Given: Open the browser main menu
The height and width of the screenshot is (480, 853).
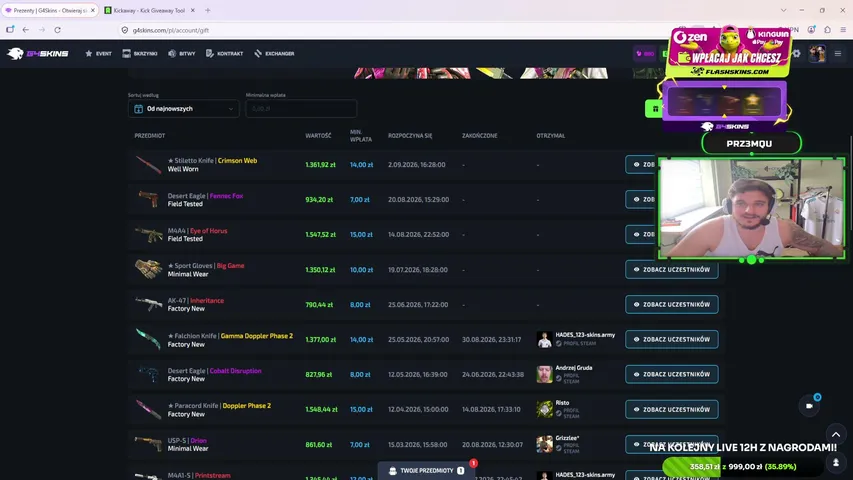Looking at the screenshot, I should pos(843,30).
